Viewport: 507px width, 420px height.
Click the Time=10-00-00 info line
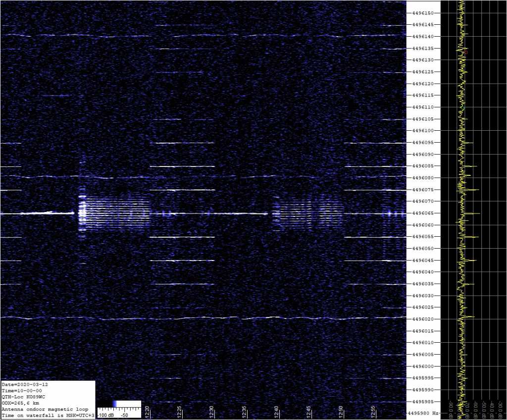[x=22, y=391]
